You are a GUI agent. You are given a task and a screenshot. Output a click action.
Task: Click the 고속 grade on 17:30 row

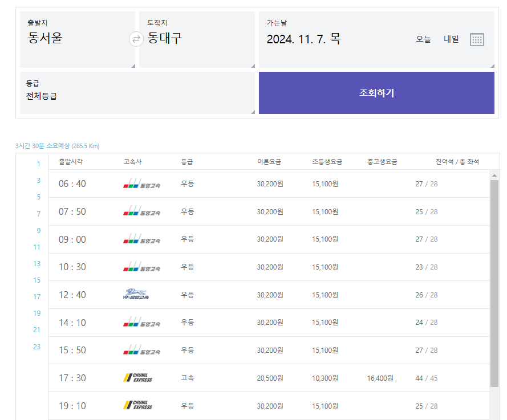[x=187, y=378]
